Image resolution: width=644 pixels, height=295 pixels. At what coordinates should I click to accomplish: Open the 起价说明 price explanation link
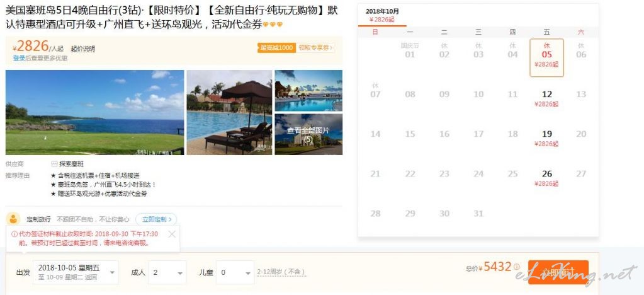point(82,49)
